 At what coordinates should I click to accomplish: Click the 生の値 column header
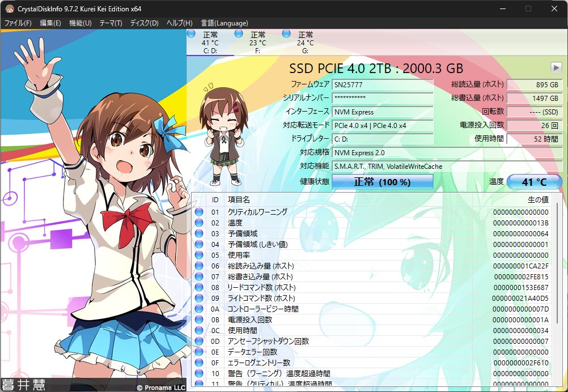537,200
